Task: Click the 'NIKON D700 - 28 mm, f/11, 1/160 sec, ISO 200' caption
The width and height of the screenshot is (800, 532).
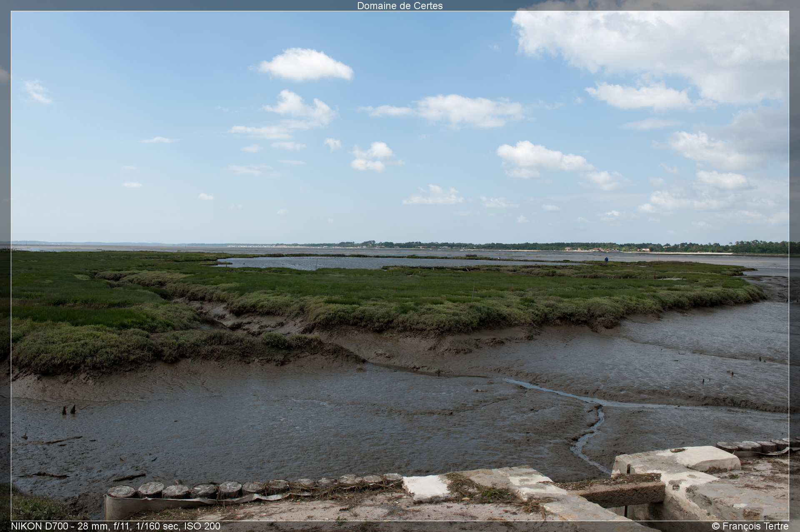Action: (x=115, y=526)
